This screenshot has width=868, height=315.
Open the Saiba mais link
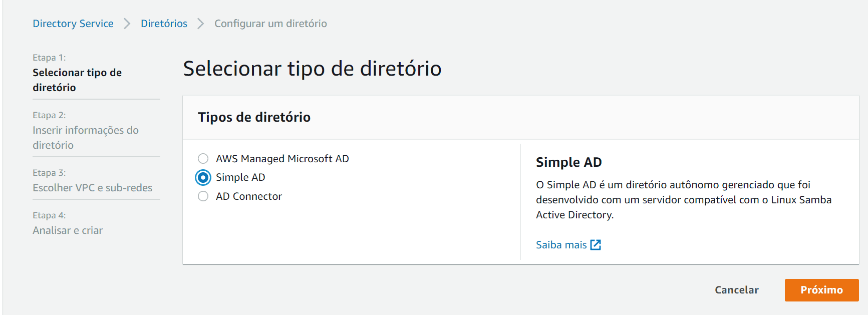tap(560, 244)
